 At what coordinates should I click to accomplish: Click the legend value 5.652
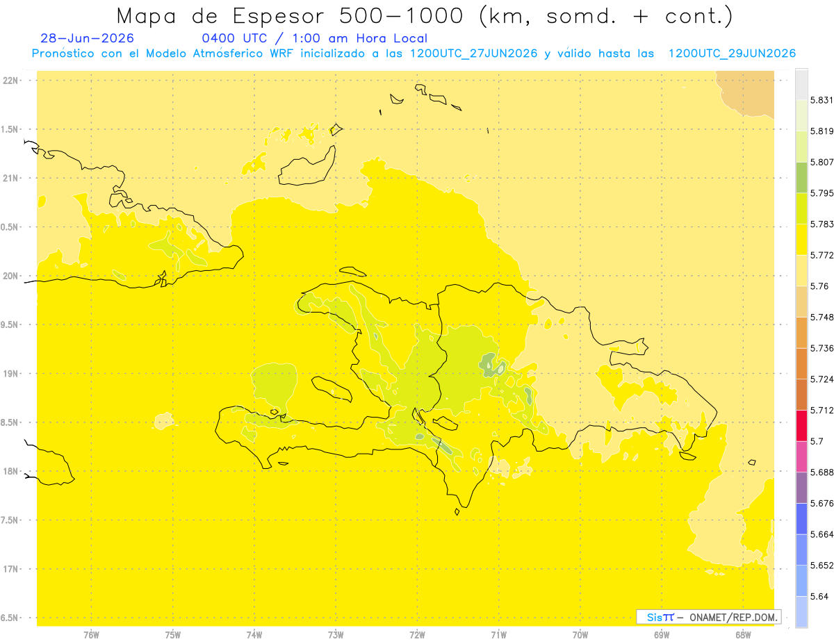tap(822, 565)
